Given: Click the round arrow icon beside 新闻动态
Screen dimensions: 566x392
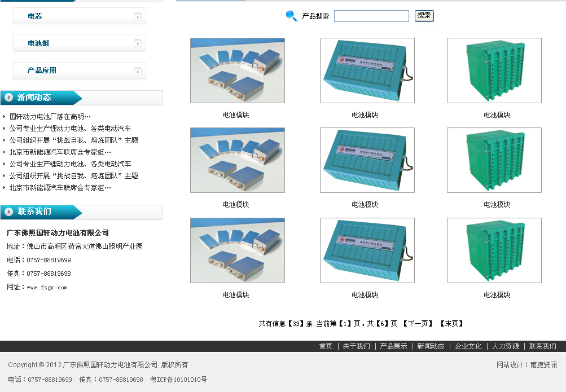Looking at the screenshot, I should pyautogui.click(x=9, y=98).
